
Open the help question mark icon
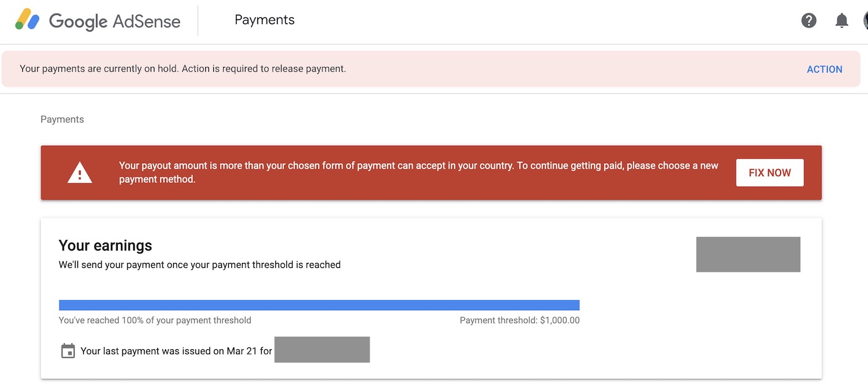[x=808, y=20]
